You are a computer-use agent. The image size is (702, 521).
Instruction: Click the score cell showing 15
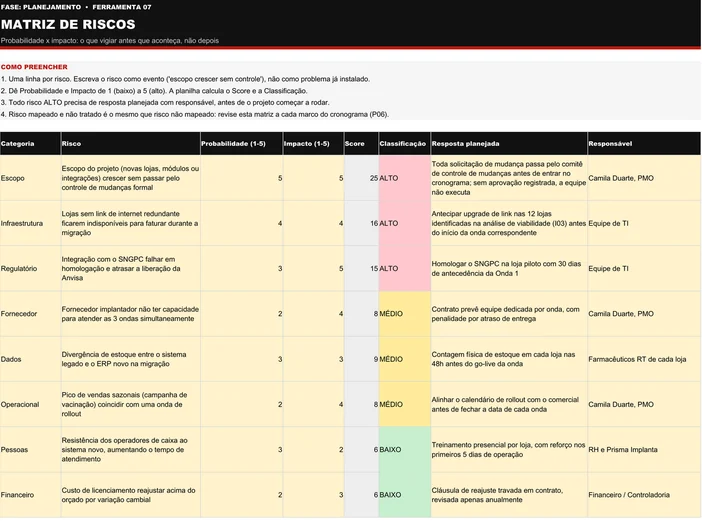(361, 269)
